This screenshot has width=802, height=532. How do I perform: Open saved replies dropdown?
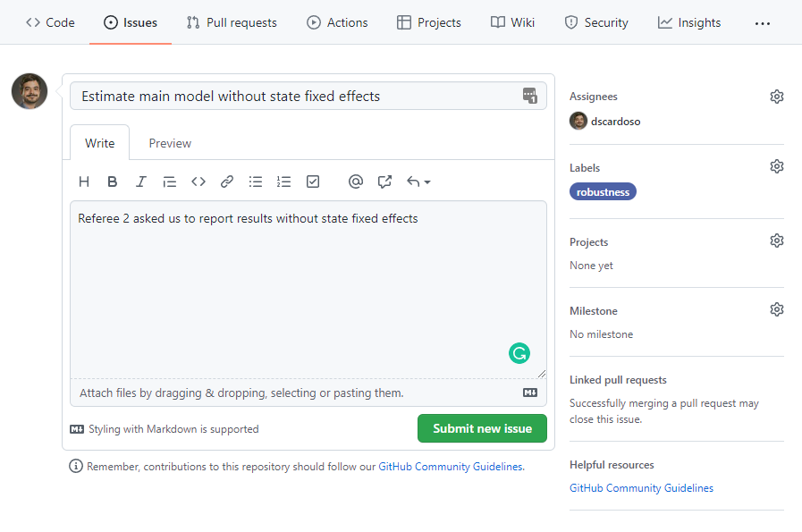[418, 182]
